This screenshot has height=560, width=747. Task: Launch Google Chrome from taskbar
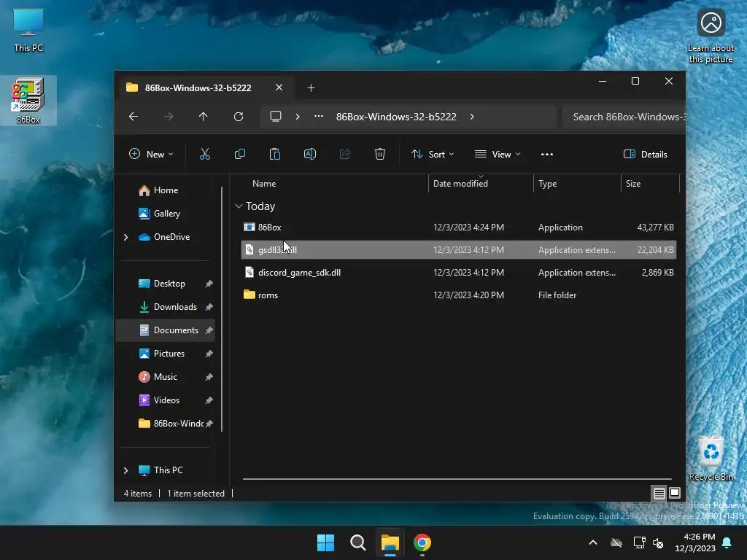pyautogui.click(x=422, y=542)
